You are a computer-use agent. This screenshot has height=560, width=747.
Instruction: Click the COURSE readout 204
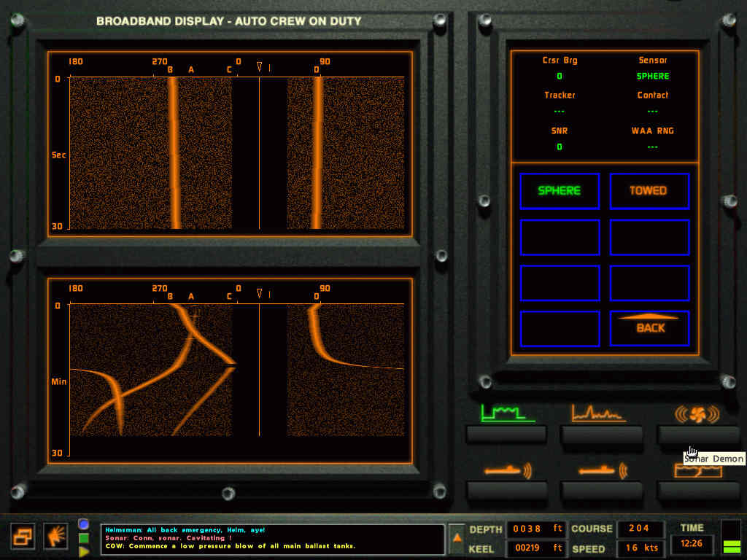pyautogui.click(x=639, y=528)
